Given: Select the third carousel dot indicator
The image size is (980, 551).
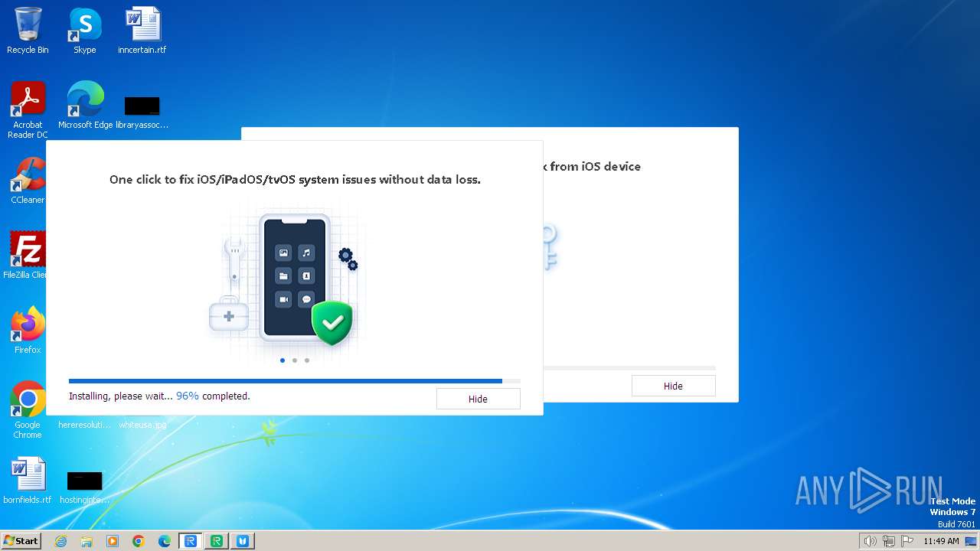Looking at the screenshot, I should click(307, 360).
